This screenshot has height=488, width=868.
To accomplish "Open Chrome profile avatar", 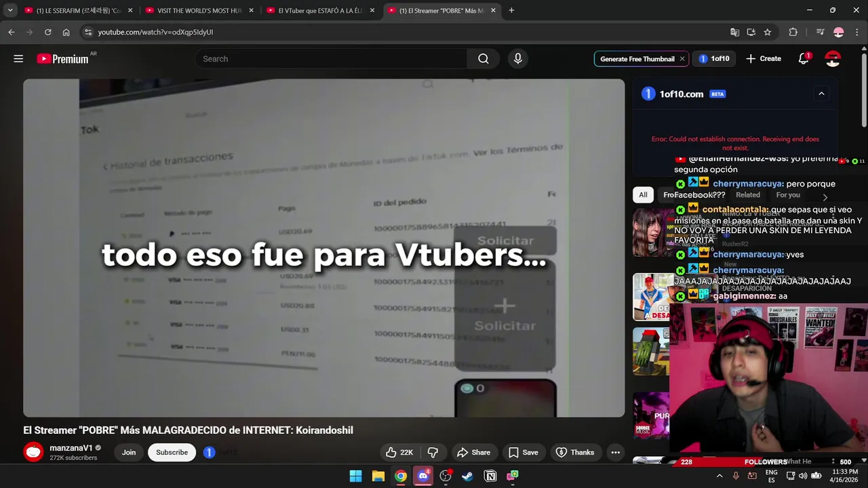I will (839, 32).
